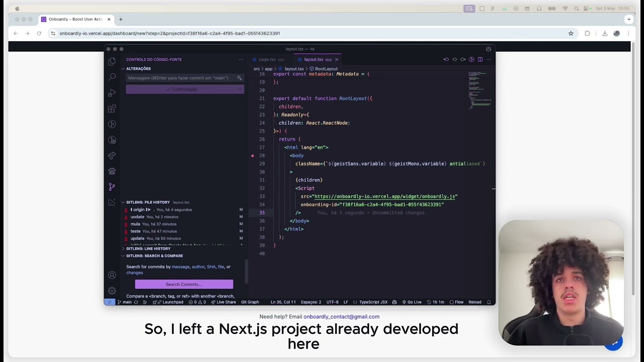The image size is (644, 362).
Task: Click Ln 35, Col 11 in status bar
Action: (x=283, y=302)
